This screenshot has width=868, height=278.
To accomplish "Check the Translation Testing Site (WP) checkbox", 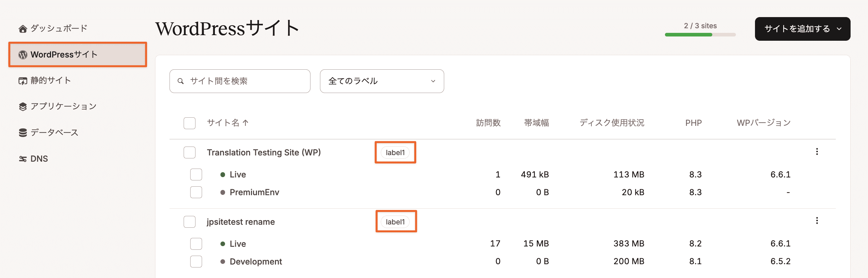I will point(189,152).
